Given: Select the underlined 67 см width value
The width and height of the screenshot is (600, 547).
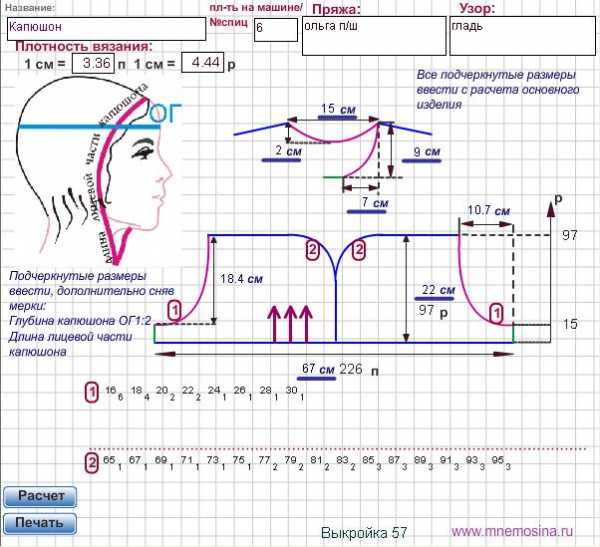Looking at the screenshot, I should pyautogui.click(x=318, y=369).
